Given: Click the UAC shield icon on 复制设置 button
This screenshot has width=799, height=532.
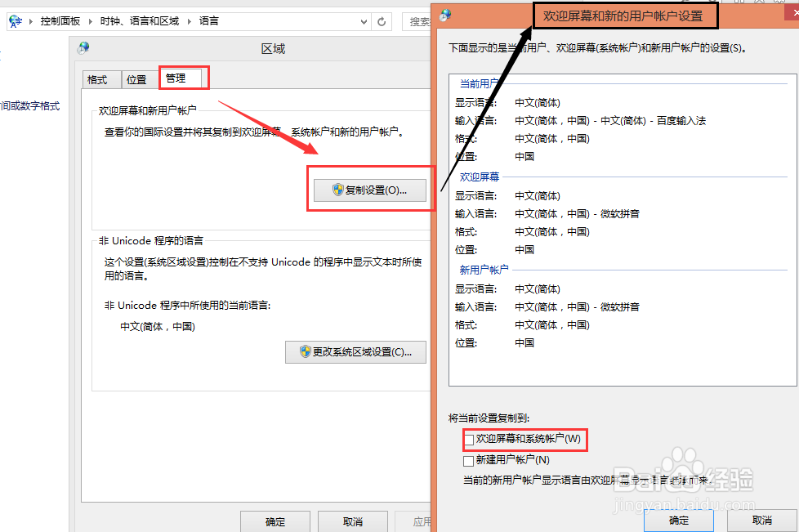Looking at the screenshot, I should click(x=336, y=190).
